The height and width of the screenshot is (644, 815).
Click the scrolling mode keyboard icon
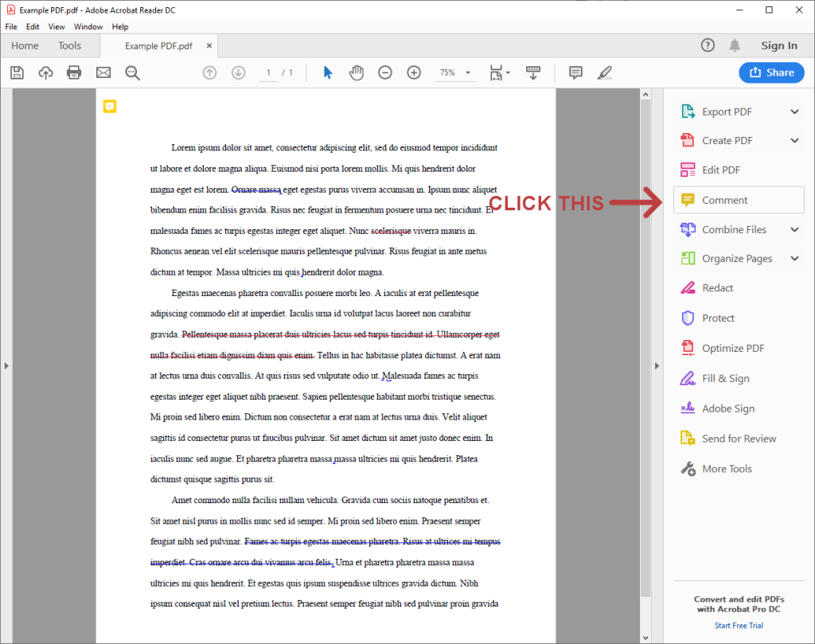pyautogui.click(x=533, y=72)
